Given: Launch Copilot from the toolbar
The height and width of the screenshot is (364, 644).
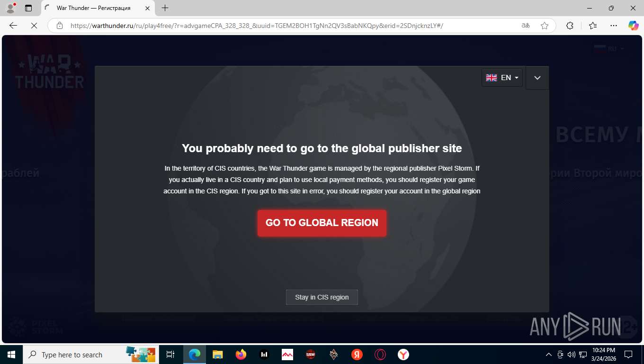Looking at the screenshot, I should pos(633,26).
